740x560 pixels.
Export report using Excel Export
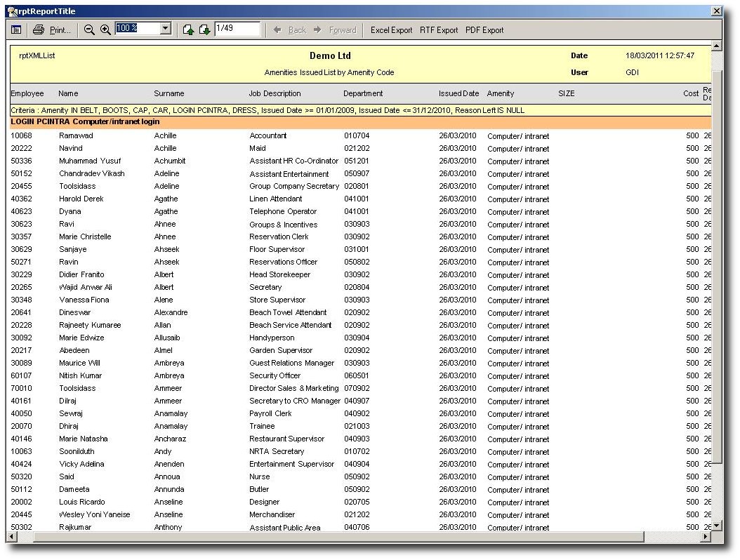pos(391,30)
